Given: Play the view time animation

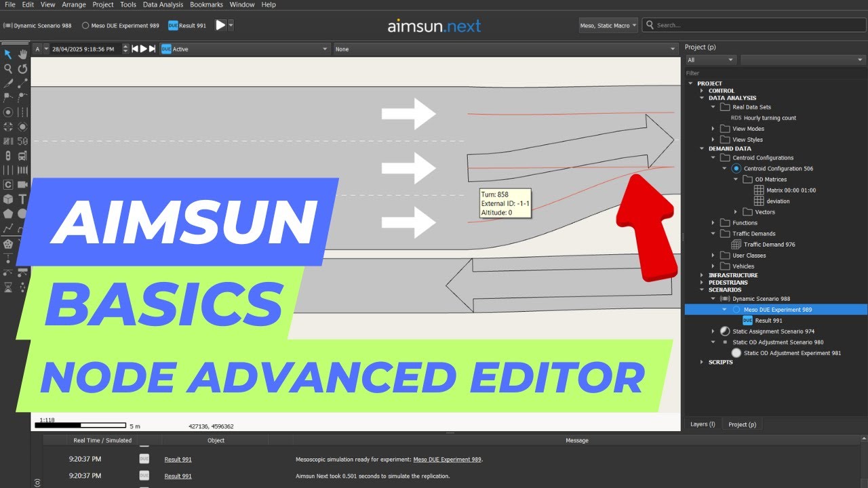Looking at the screenshot, I should pyautogui.click(x=143, y=49).
